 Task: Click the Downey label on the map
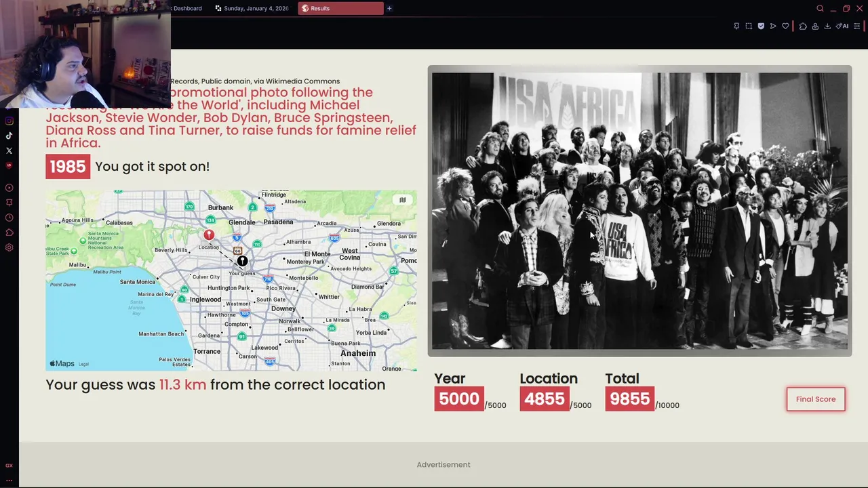coord(283,308)
